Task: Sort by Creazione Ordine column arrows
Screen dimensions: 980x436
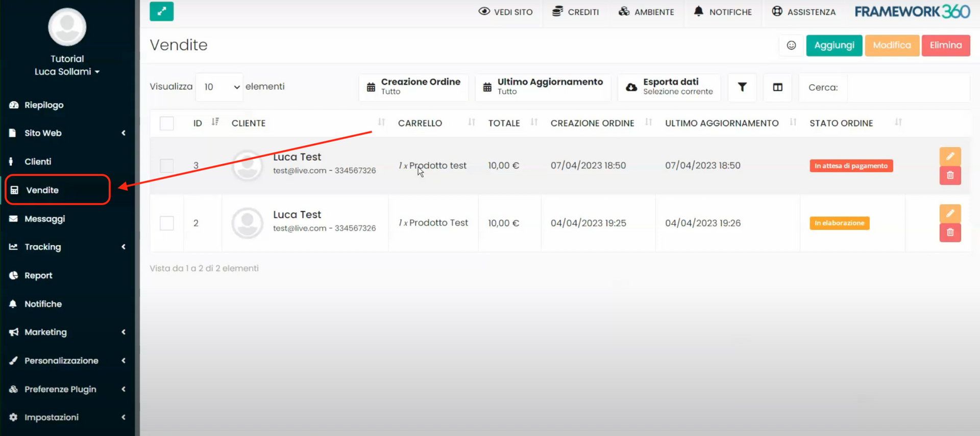Action: 648,122
